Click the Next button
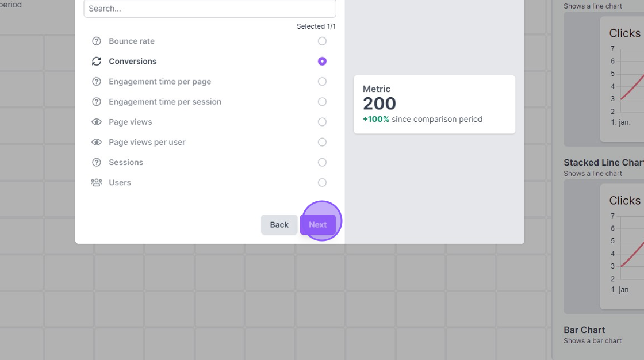 coord(318,225)
